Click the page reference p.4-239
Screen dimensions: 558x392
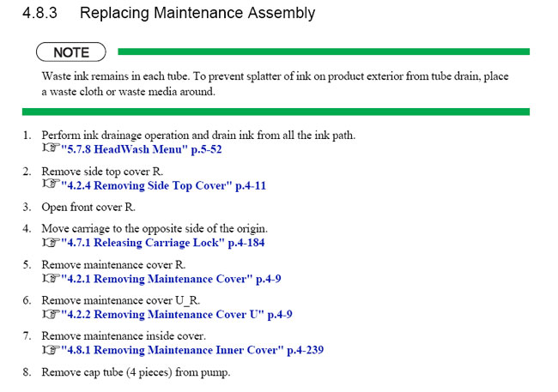306,350
